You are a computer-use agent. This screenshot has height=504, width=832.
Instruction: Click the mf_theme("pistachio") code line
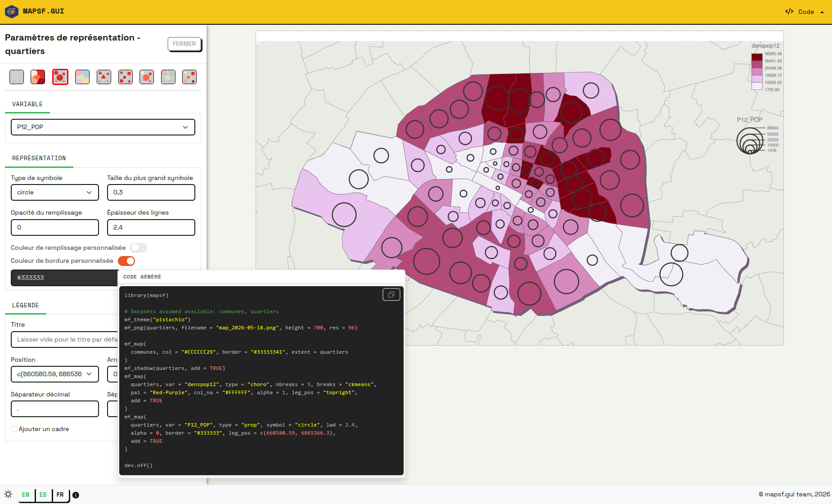(157, 319)
